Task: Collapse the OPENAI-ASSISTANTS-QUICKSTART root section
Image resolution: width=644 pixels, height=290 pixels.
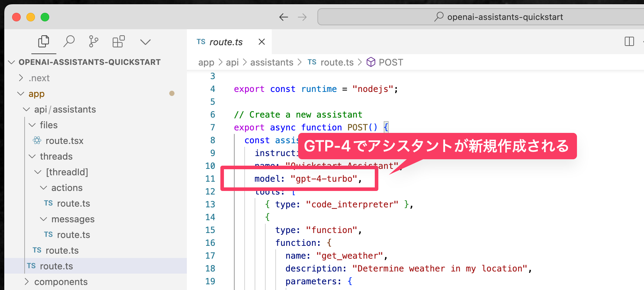Action: [11, 62]
